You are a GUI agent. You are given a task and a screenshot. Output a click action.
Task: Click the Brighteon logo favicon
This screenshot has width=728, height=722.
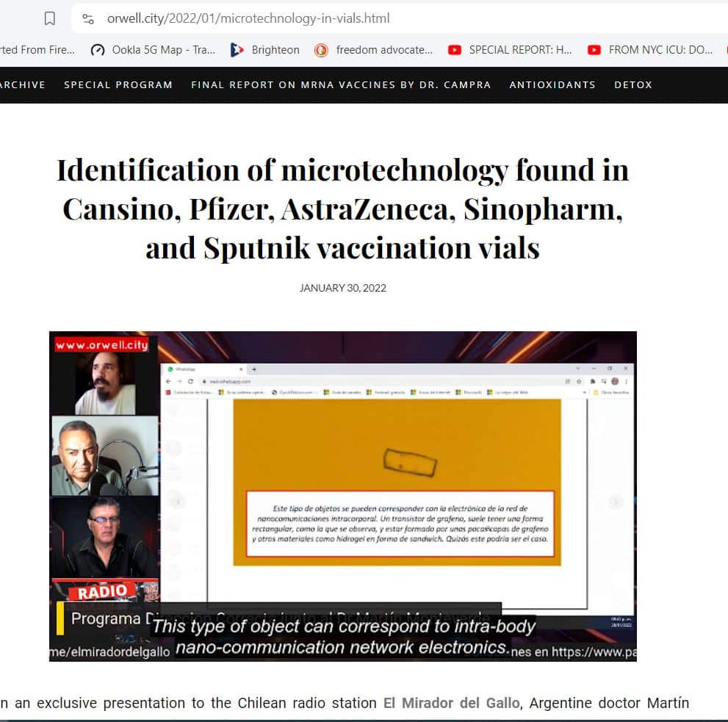pyautogui.click(x=237, y=50)
